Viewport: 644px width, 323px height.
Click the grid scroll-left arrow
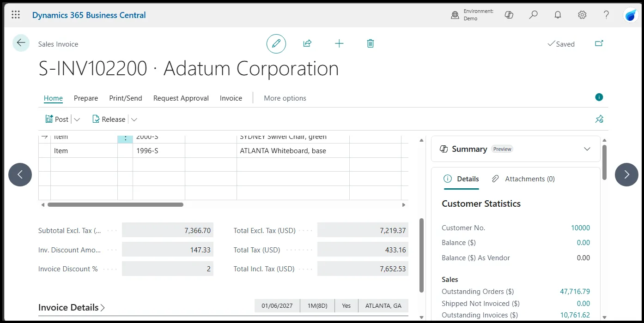tap(43, 204)
